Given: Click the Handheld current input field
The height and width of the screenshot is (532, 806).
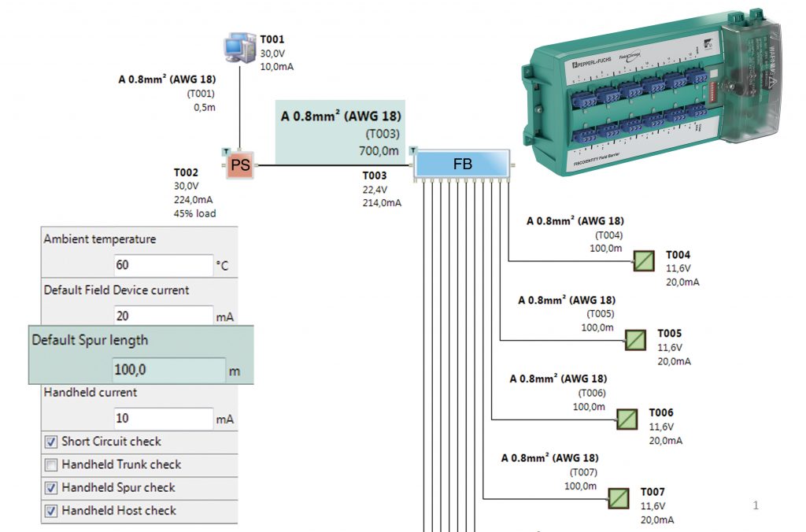Looking at the screenshot, I should coord(162,418).
